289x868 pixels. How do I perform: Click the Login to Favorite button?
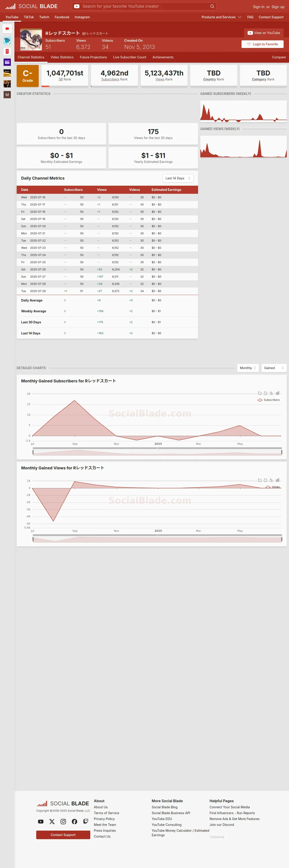(262, 44)
